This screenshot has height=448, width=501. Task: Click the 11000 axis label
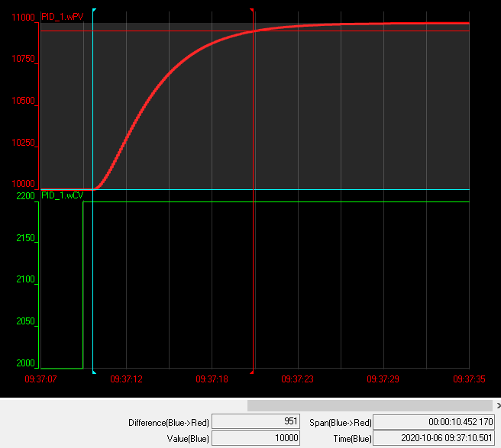(x=23, y=18)
